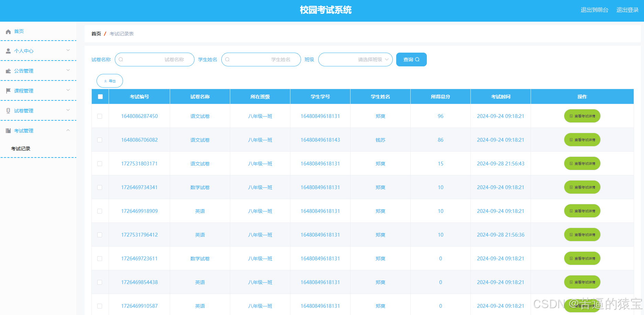Image resolution: width=644 pixels, height=315 pixels.
Task: Click score 15 in the table
Action: pyautogui.click(x=441, y=164)
